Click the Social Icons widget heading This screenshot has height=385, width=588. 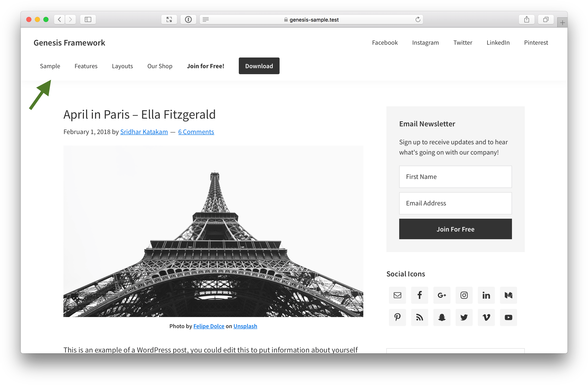click(406, 274)
